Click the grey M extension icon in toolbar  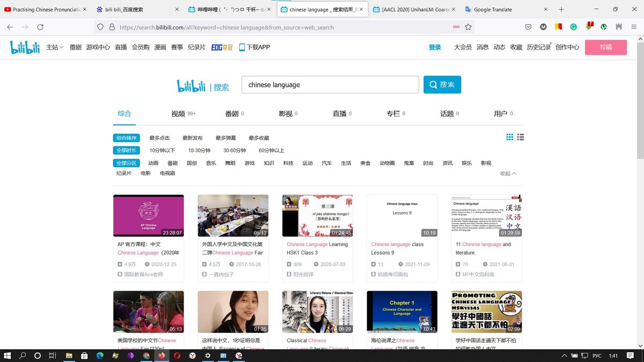pos(543,27)
